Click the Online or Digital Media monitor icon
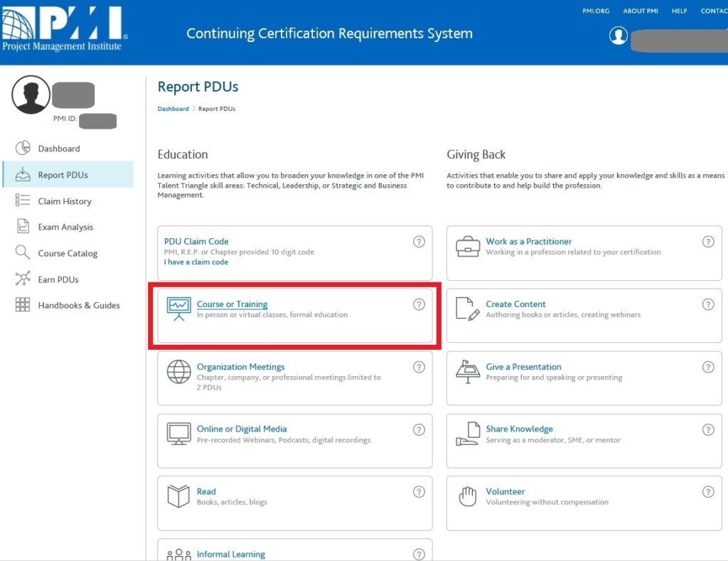This screenshot has width=728, height=561. [178, 434]
